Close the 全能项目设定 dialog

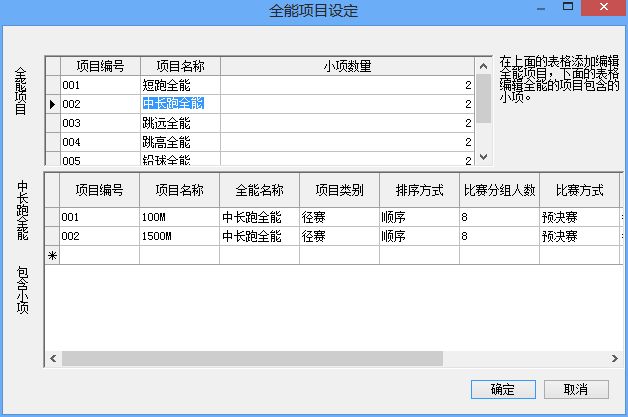coord(604,7)
